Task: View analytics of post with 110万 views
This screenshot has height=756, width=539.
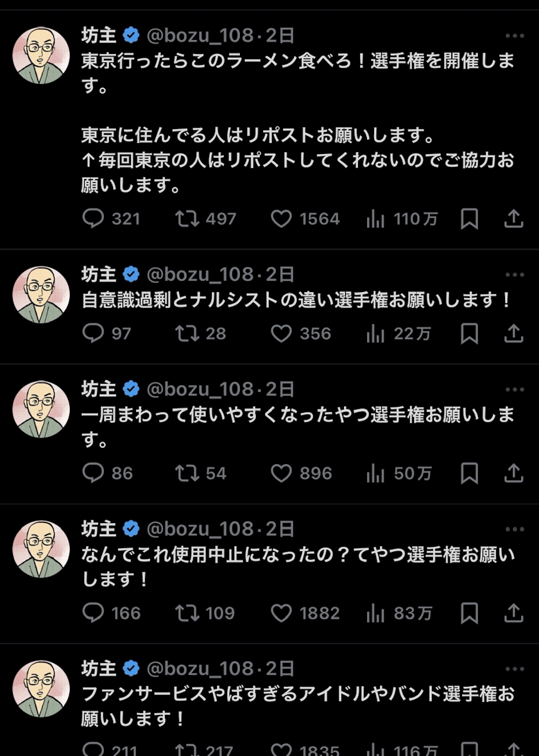Action: [375, 219]
